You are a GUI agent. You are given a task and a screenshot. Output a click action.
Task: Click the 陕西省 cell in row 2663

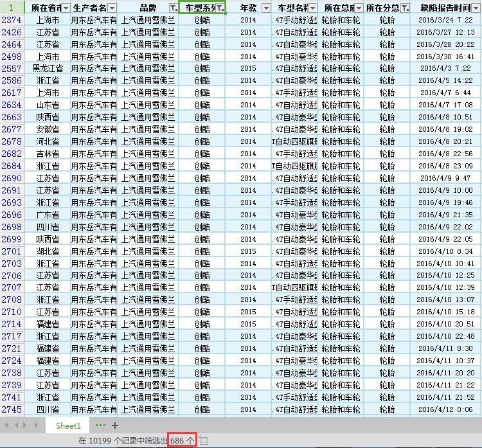48,117
